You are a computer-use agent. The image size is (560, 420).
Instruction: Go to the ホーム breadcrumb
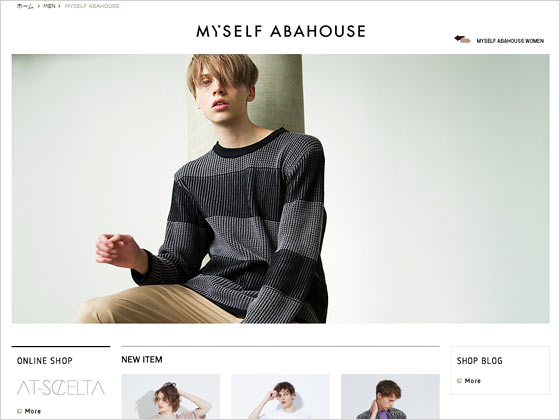tap(25, 6)
